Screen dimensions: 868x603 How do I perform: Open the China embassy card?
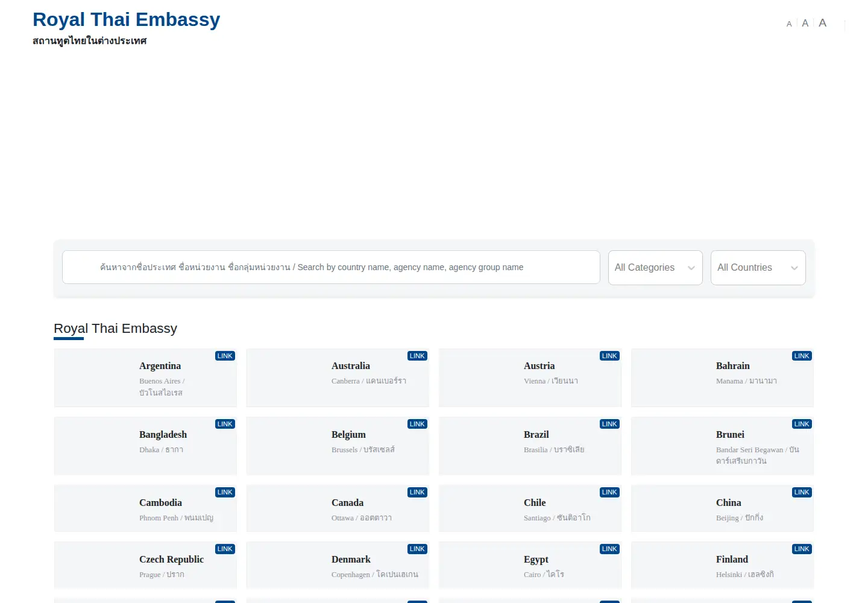[x=722, y=508]
